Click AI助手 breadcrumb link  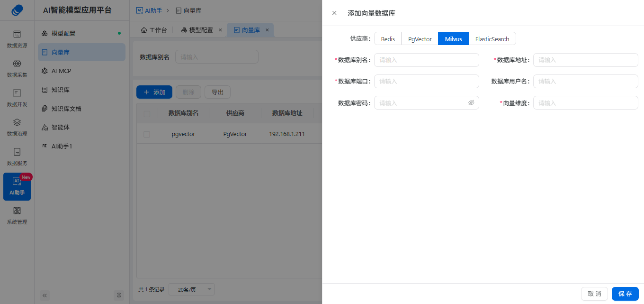(149, 10)
